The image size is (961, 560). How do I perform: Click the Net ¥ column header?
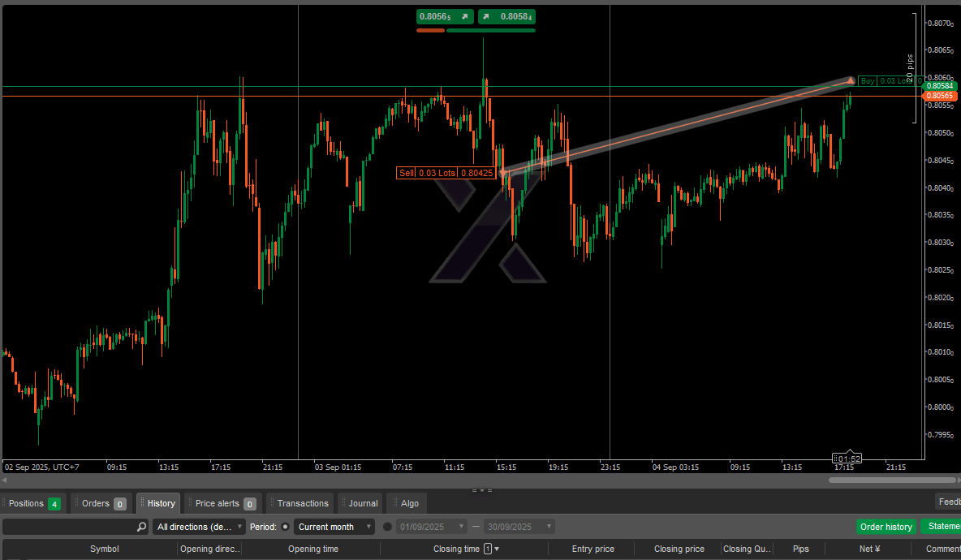(870, 549)
